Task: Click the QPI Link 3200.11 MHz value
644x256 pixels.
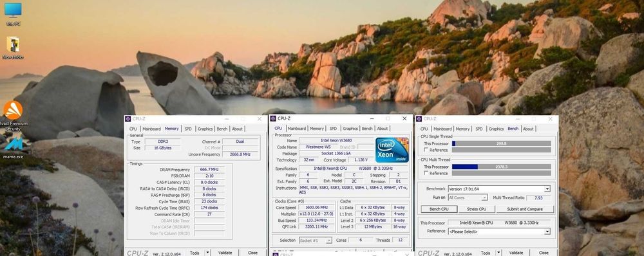Action: [316, 226]
